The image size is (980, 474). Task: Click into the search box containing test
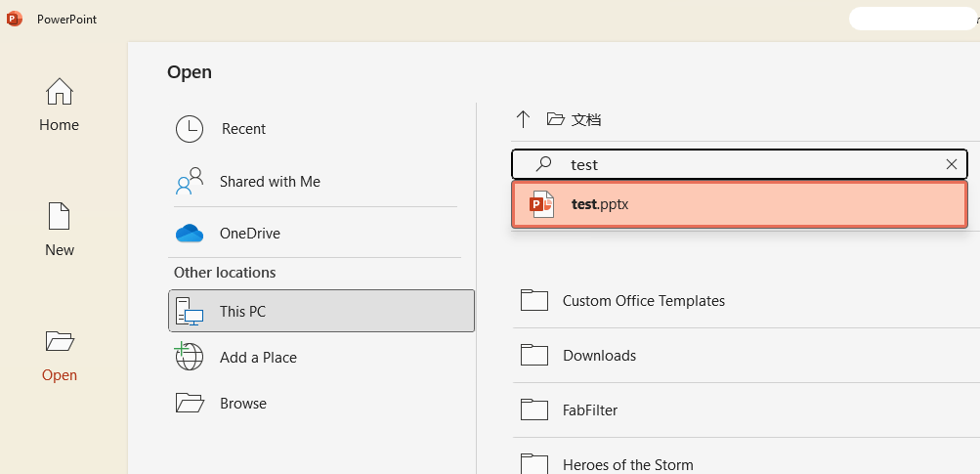tap(740, 164)
